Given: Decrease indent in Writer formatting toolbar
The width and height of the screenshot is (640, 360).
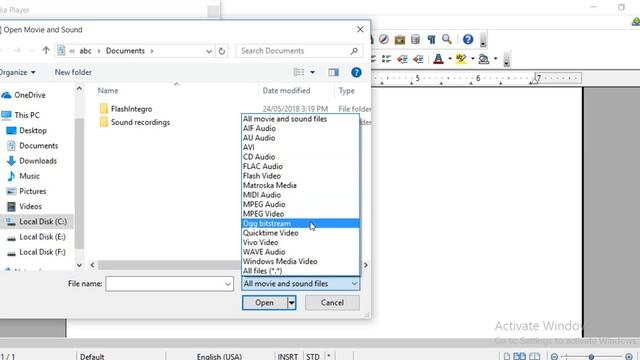Looking at the screenshot, I should [402, 59].
